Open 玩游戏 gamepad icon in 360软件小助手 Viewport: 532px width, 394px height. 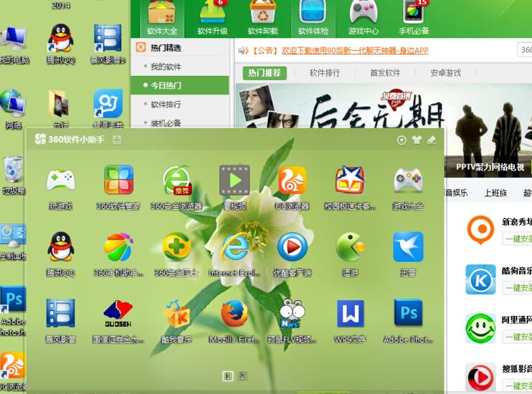pos(61,180)
